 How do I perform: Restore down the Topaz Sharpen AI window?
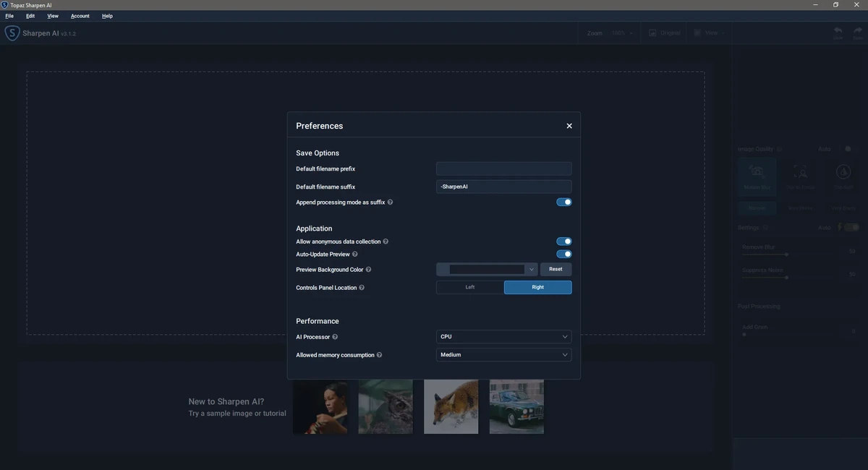836,4
